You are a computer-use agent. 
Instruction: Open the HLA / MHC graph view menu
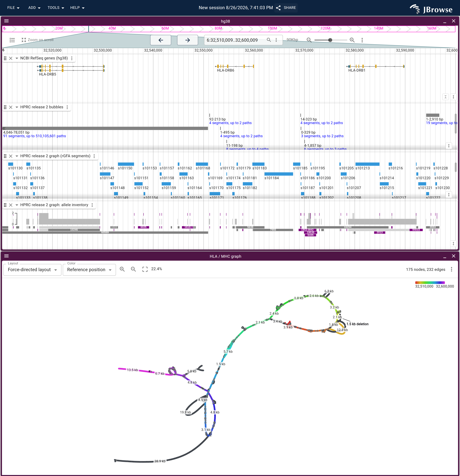[7, 256]
